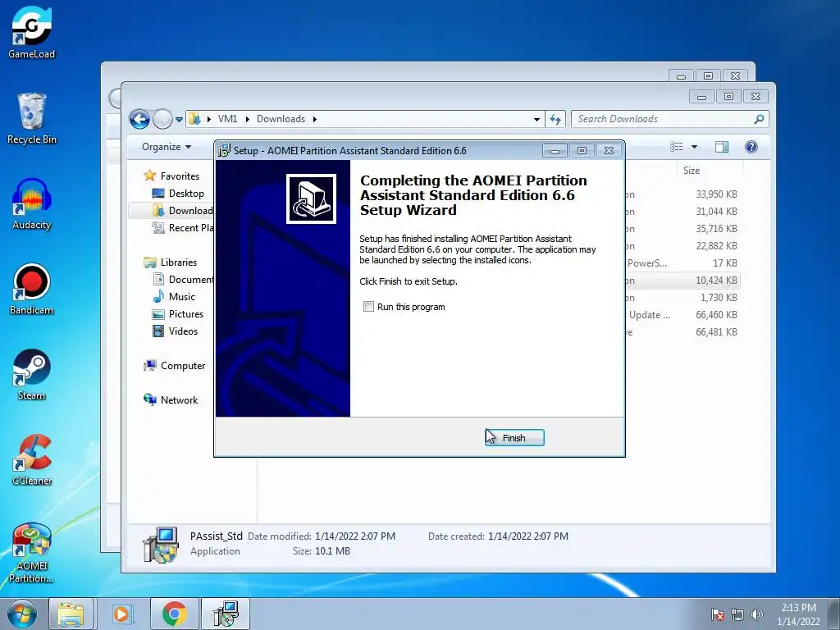Enable the Run this program checkbox
This screenshot has height=630, width=840.
[368, 307]
